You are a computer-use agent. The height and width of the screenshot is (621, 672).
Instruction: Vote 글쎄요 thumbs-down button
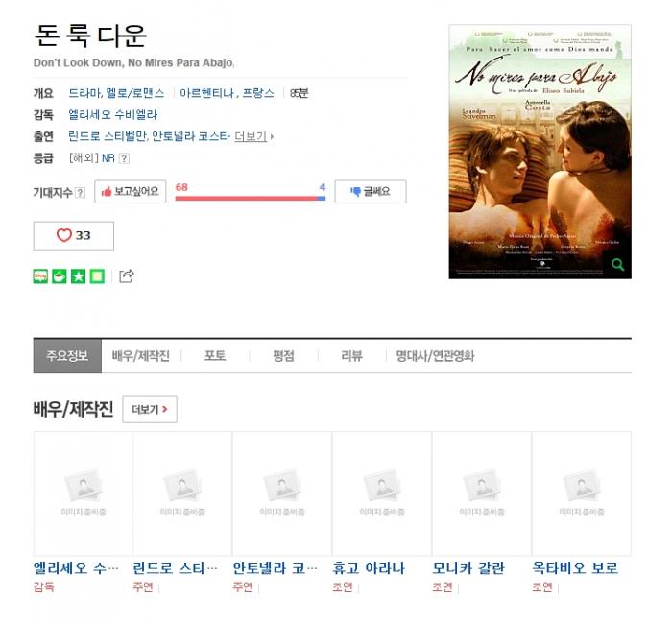pyautogui.click(x=371, y=192)
